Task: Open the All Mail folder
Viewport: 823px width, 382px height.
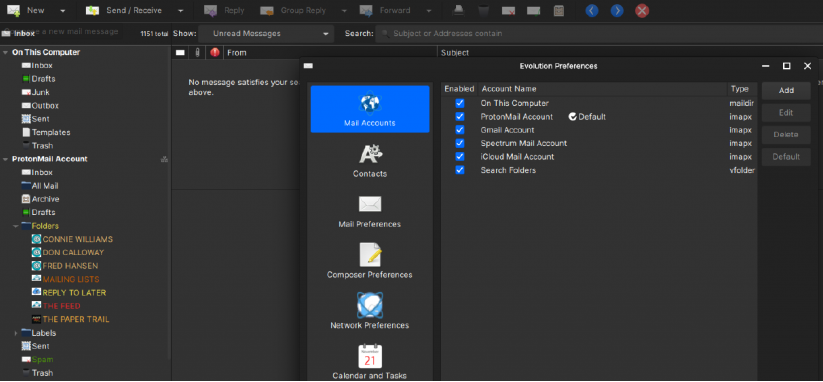Action: coord(40,186)
